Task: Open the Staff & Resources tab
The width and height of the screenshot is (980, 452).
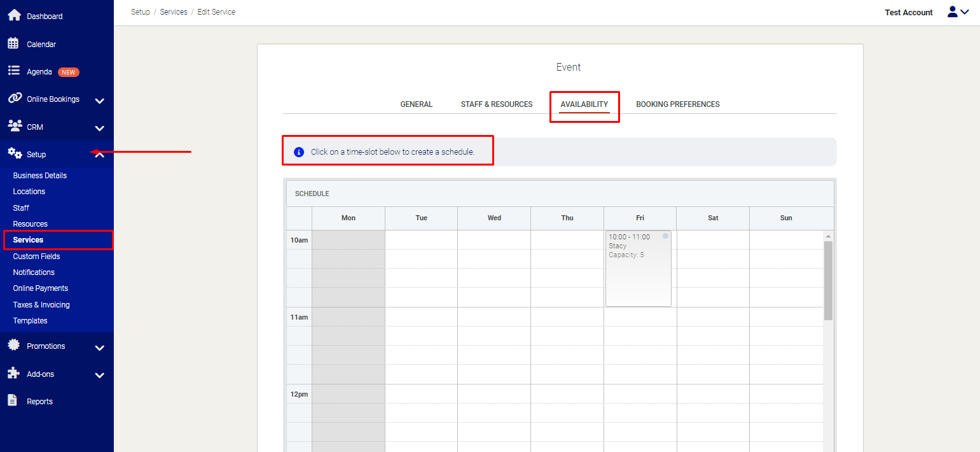Action: coord(497,104)
